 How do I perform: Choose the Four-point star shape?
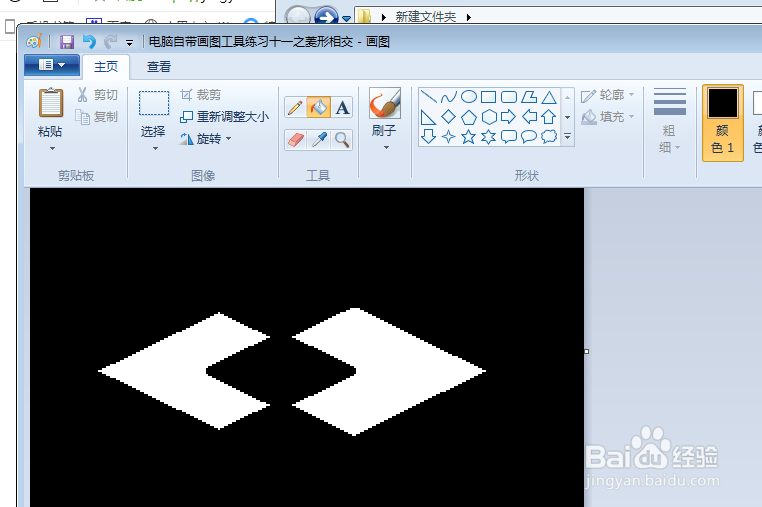click(x=449, y=137)
